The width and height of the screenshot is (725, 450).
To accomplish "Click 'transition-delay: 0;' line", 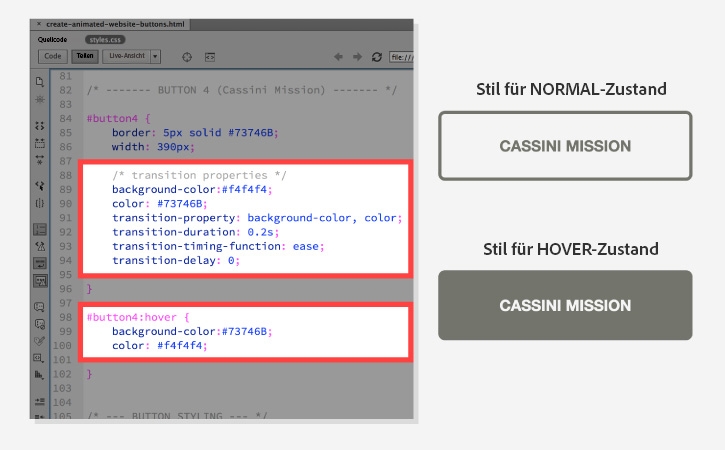I will pos(176,260).
